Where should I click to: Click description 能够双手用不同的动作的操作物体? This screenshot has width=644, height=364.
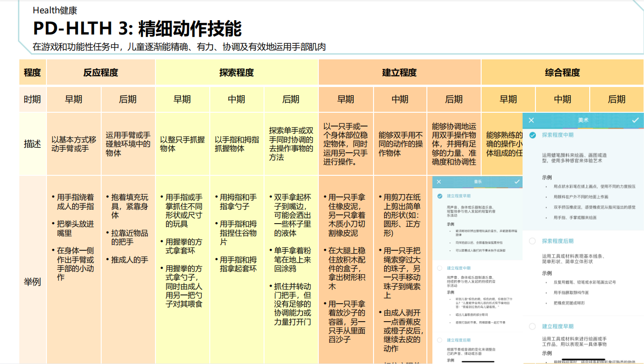coord(400,144)
